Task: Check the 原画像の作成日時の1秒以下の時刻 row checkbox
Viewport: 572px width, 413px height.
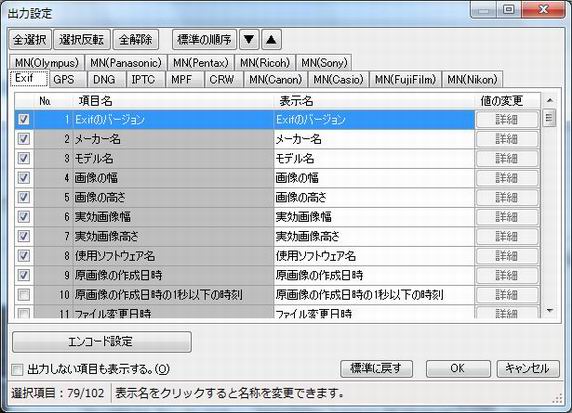Action: (x=24, y=294)
